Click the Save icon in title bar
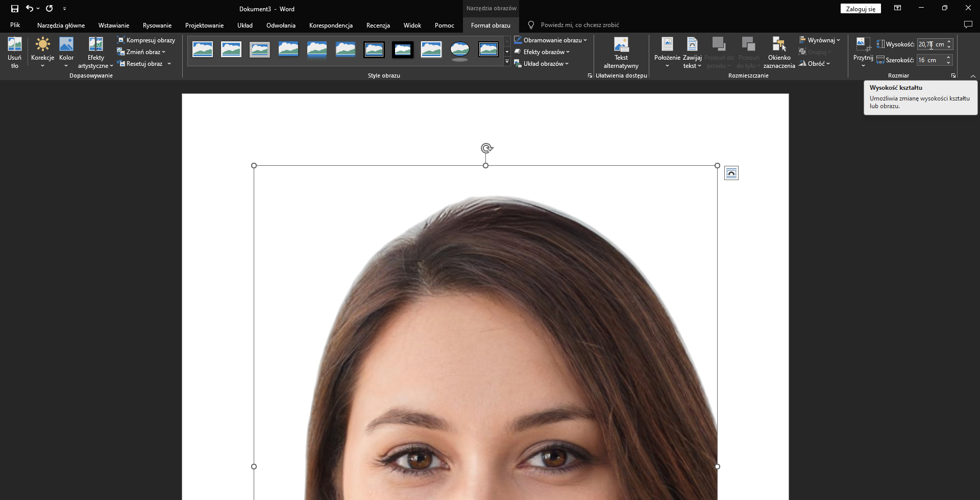 [15, 9]
